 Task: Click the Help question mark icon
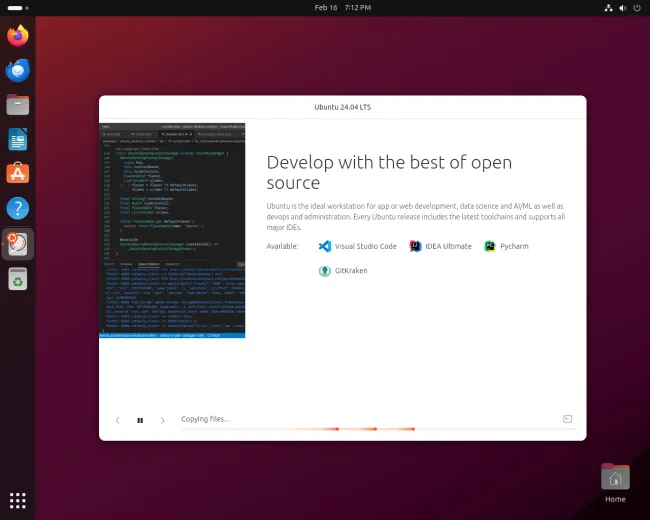18,209
